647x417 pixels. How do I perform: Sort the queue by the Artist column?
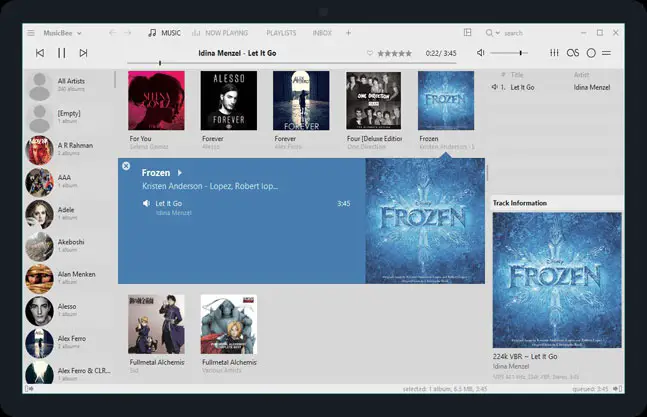(581, 75)
